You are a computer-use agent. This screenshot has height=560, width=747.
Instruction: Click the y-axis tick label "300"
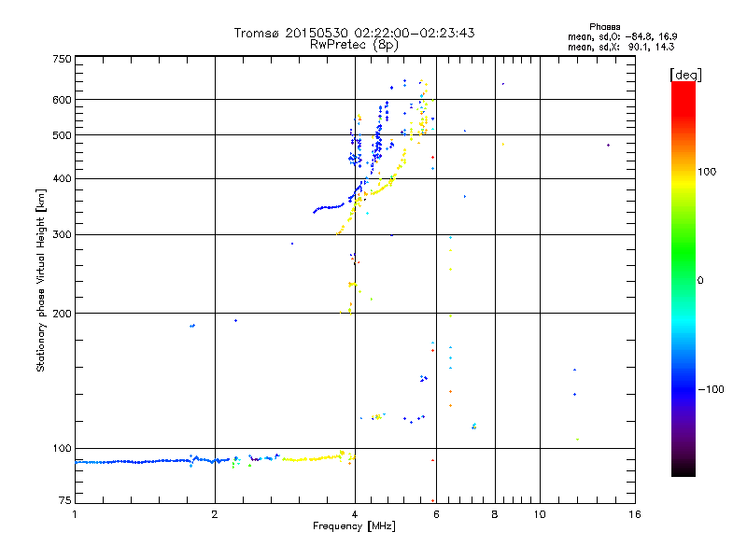[x=62, y=234]
